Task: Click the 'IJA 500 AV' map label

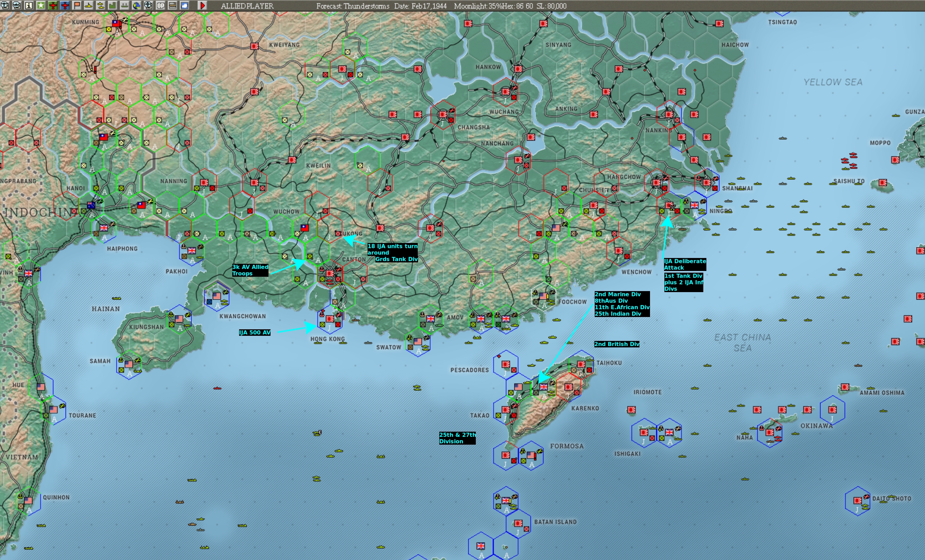Action: [x=254, y=332]
